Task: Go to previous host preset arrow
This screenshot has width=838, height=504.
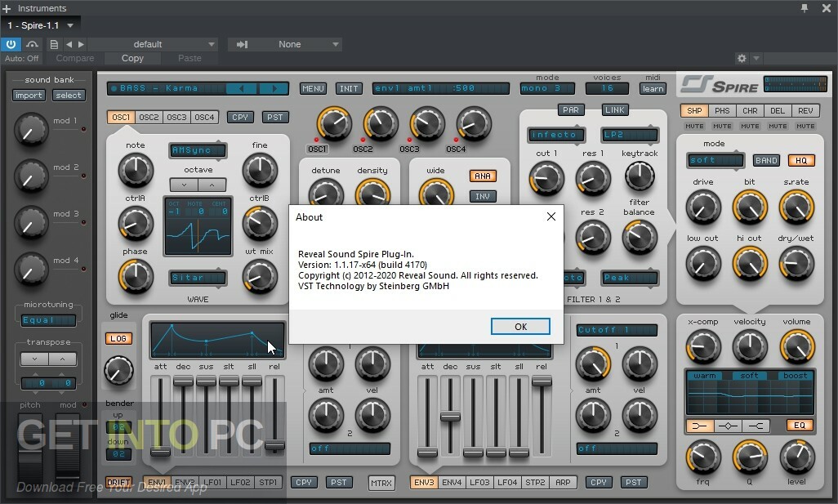Action: pyautogui.click(x=69, y=44)
